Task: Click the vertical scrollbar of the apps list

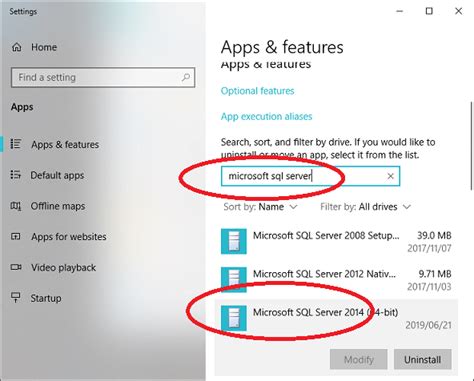Action: pyautogui.click(x=471, y=146)
